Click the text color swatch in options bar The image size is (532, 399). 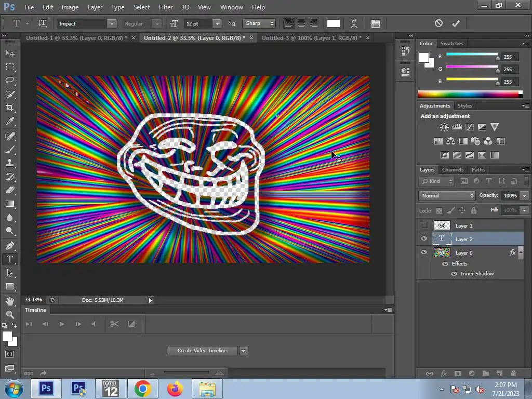(x=334, y=23)
